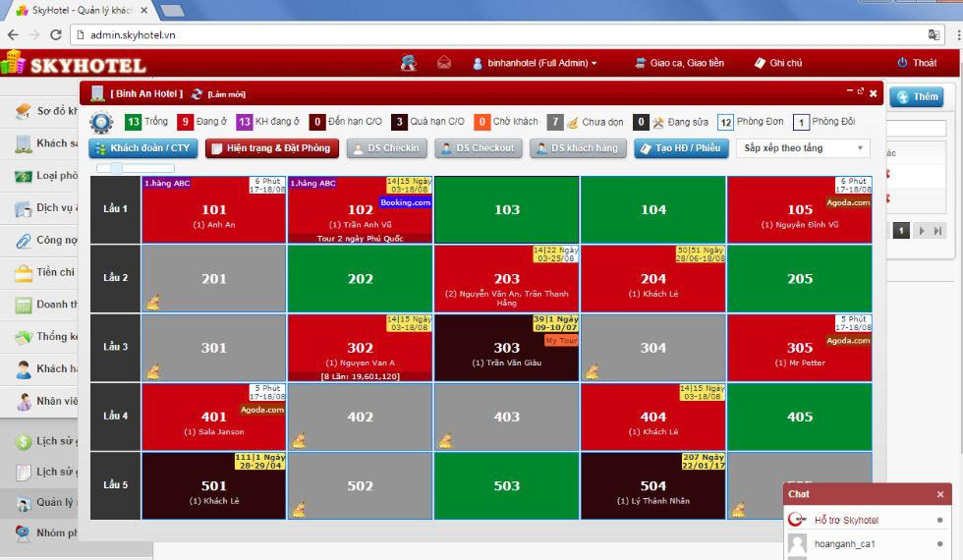
Task: Click the Thoát power icon
Action: click(x=902, y=63)
